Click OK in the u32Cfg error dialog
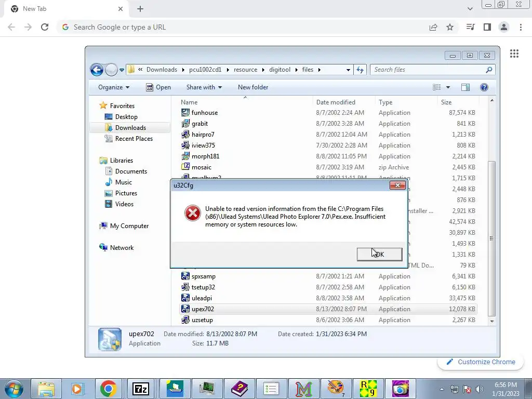Screen dimensions: 532x399 (379, 254)
